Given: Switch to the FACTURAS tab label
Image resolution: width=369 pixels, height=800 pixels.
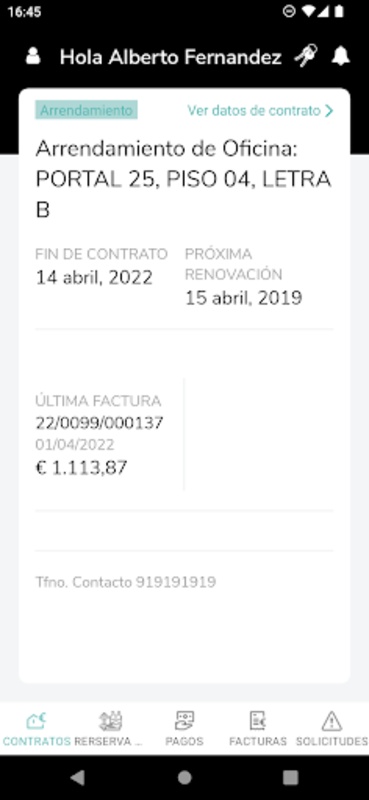Looking at the screenshot, I should click(258, 741).
